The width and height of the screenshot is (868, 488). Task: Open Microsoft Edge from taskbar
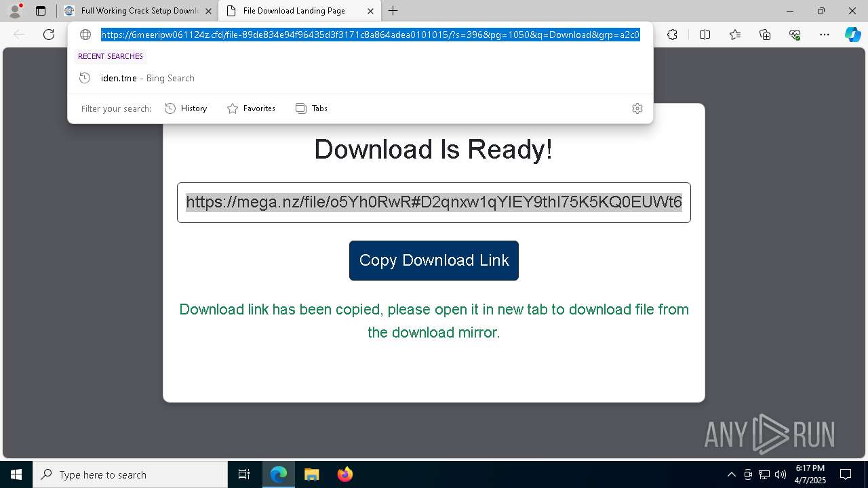point(279,474)
